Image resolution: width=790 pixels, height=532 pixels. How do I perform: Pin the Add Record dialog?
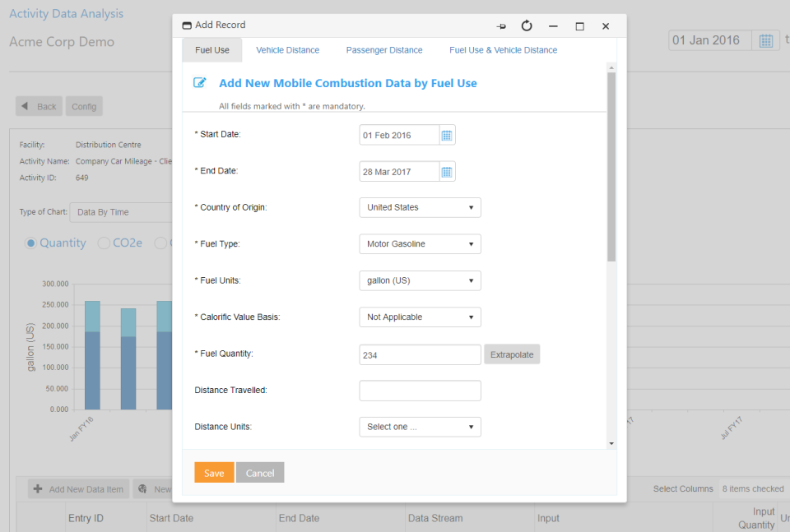pos(501,25)
